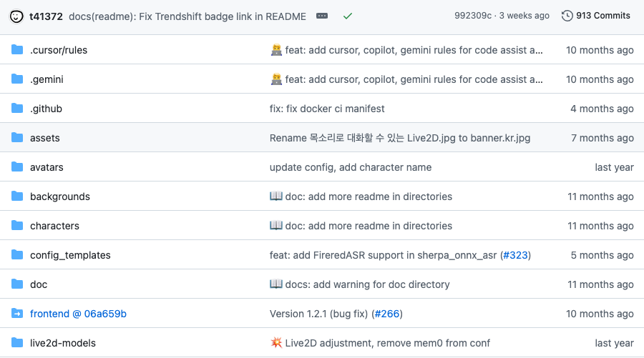This screenshot has height=358, width=644.
Task: Click the config_templates folder icon
Action: pyautogui.click(x=17, y=254)
